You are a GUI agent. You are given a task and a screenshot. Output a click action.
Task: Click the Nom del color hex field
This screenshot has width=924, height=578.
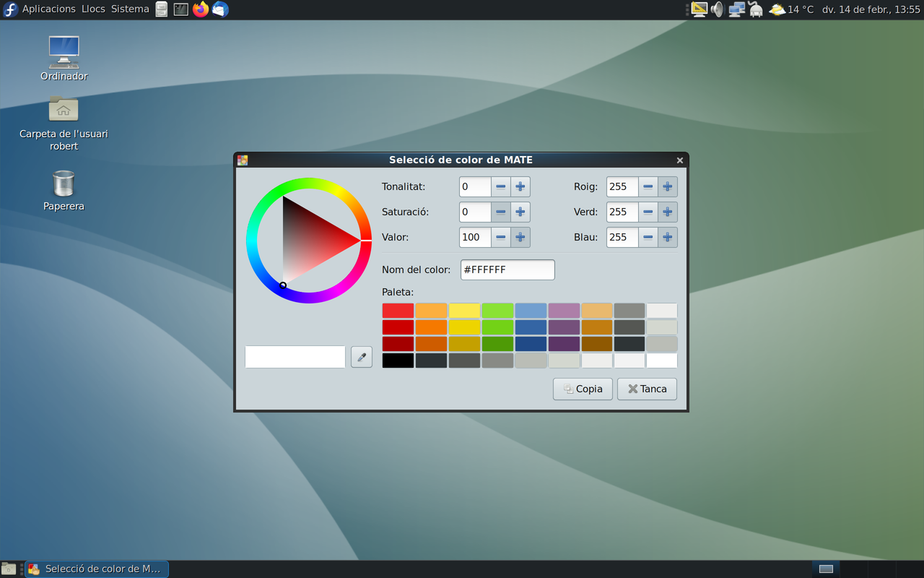(x=507, y=269)
